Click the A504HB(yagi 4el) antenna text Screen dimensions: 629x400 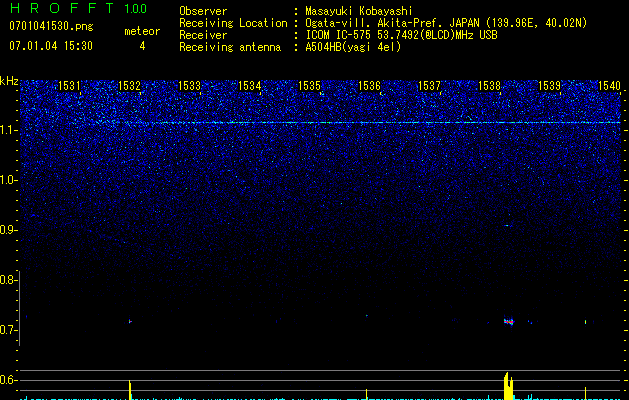point(353,47)
